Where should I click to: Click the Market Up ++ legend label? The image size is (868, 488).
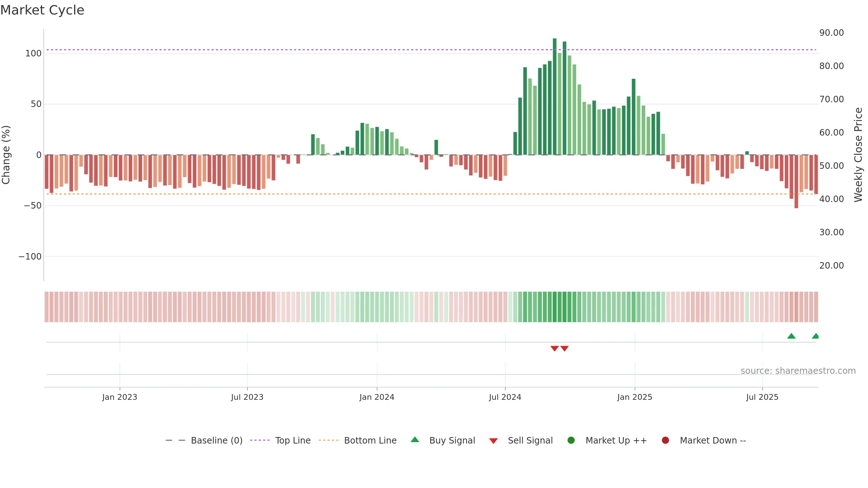point(616,440)
